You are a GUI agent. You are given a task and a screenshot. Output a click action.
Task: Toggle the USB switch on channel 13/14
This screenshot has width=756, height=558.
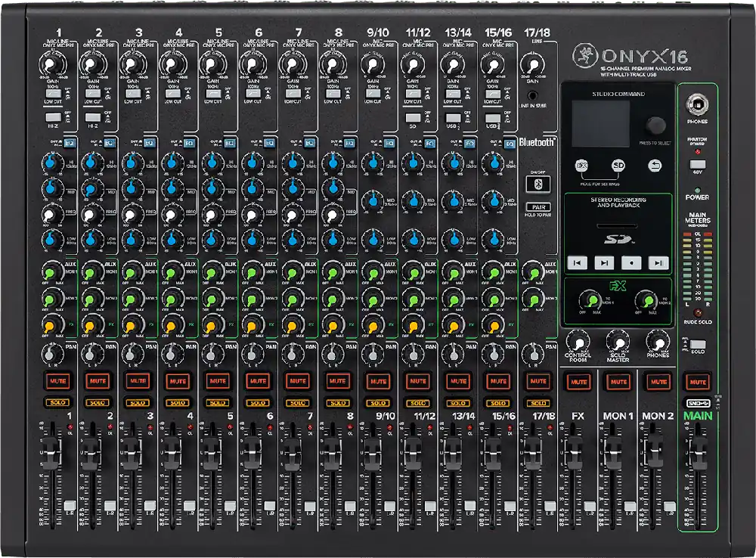pos(453,118)
